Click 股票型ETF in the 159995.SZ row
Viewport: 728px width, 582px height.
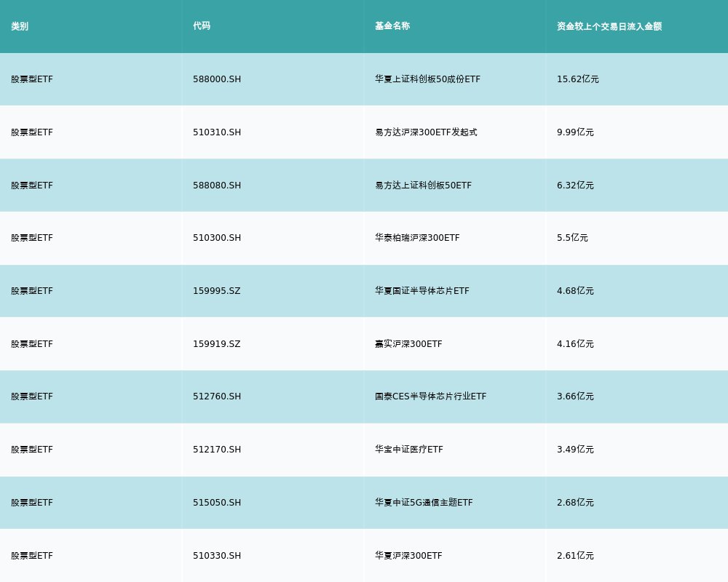tap(32, 291)
